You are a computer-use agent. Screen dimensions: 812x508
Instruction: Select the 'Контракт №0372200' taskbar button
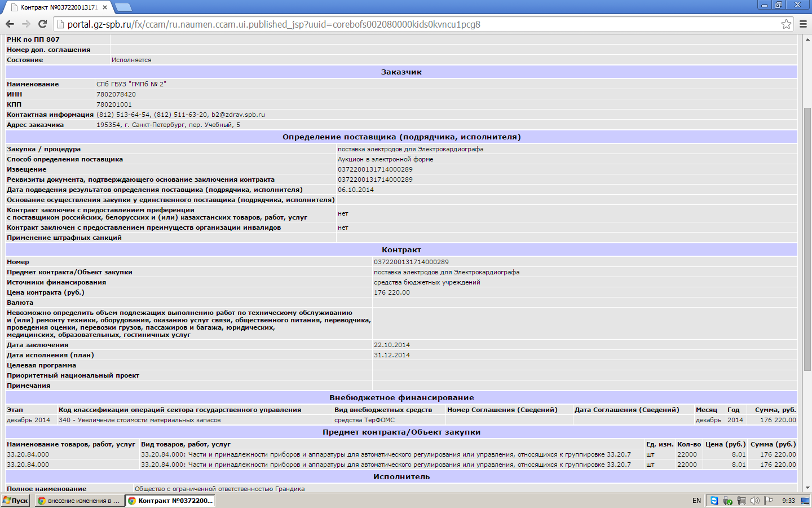coord(170,501)
